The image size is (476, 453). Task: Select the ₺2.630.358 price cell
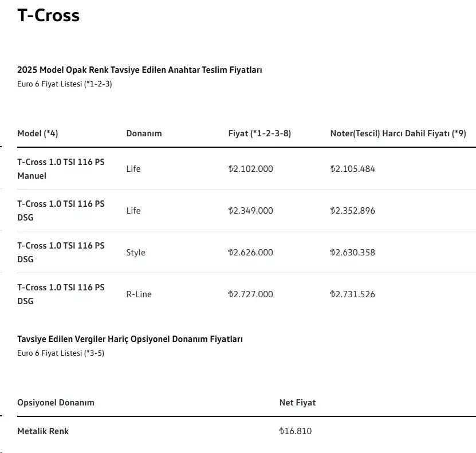coord(352,253)
